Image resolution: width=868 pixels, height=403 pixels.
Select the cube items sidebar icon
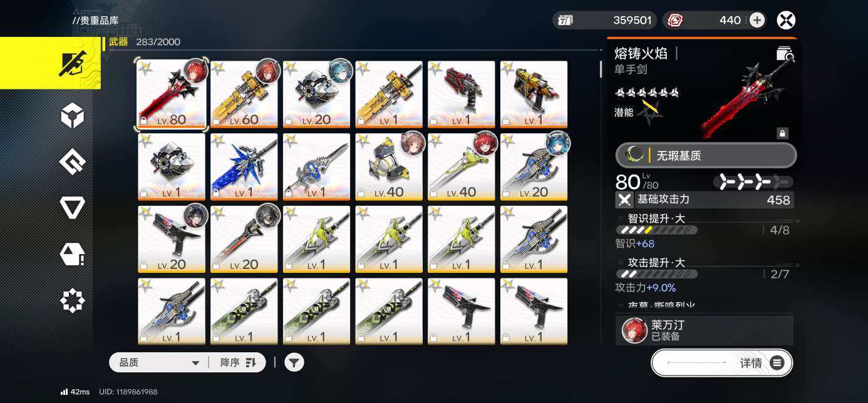72,116
